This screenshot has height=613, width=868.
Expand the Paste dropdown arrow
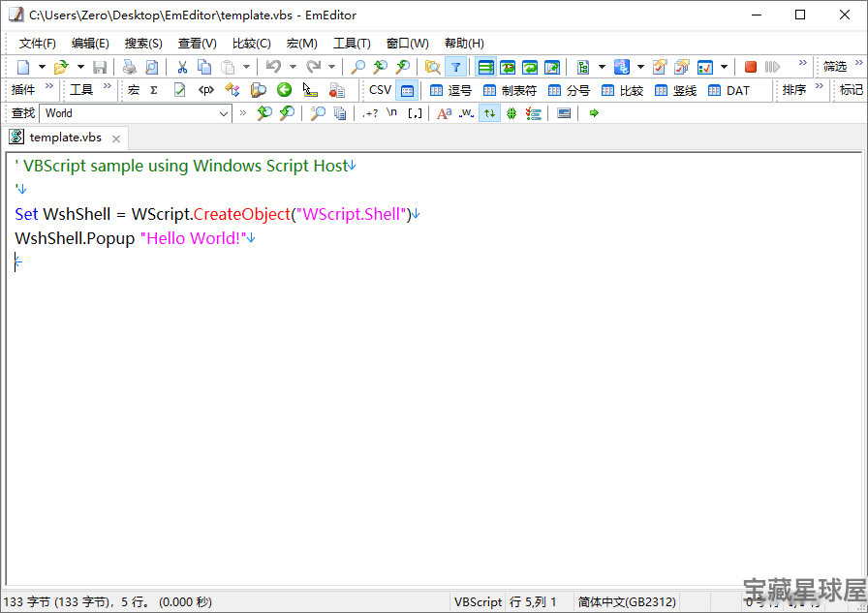(246, 67)
